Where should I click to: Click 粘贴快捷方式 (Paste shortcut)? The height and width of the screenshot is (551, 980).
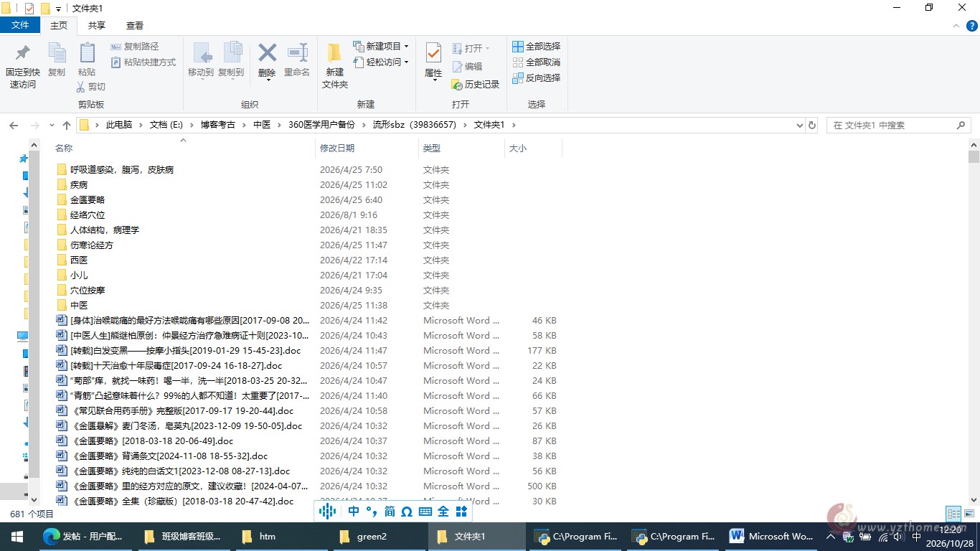click(x=143, y=62)
